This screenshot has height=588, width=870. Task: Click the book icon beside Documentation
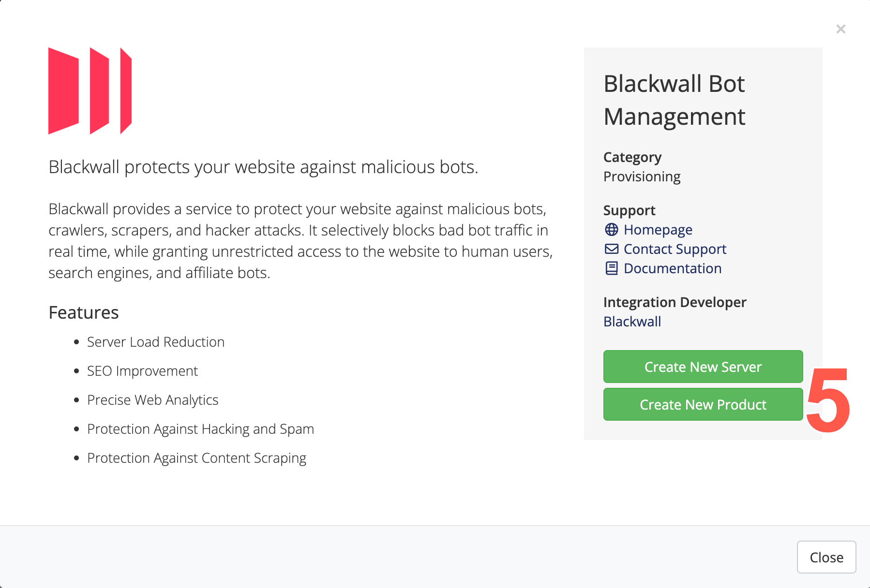point(612,268)
